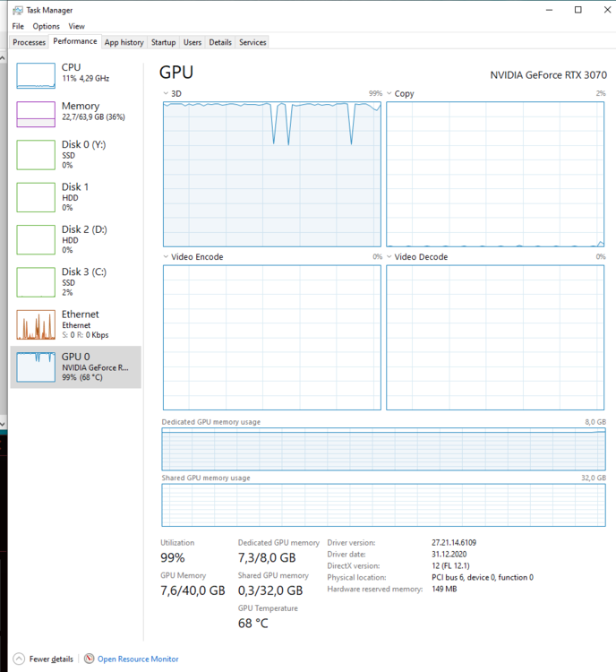This screenshot has height=672, width=616.
Task: Select the Performance tab
Action: pyautogui.click(x=75, y=41)
